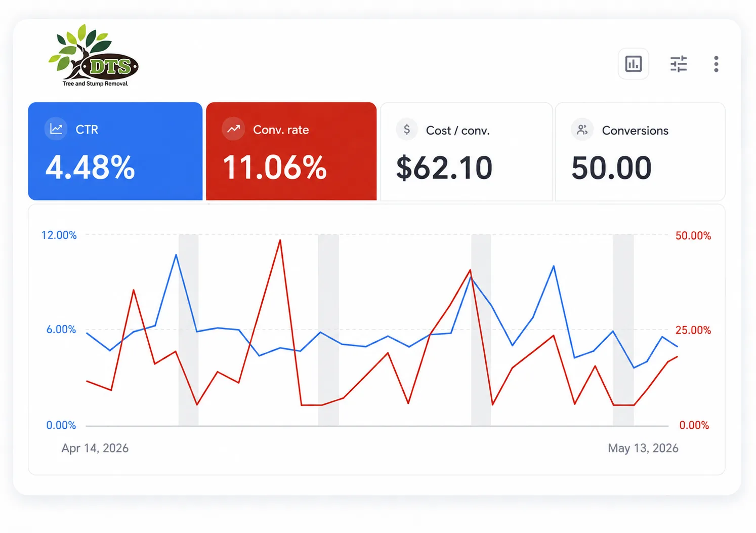Click the DTS Tree and Stump Removal logo

[x=94, y=56]
